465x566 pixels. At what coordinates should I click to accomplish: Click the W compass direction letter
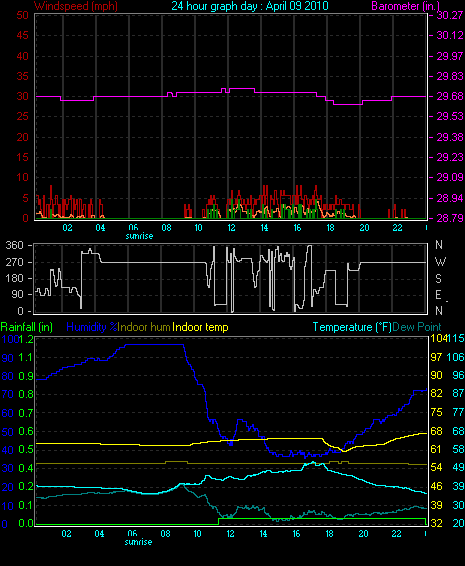click(440, 261)
